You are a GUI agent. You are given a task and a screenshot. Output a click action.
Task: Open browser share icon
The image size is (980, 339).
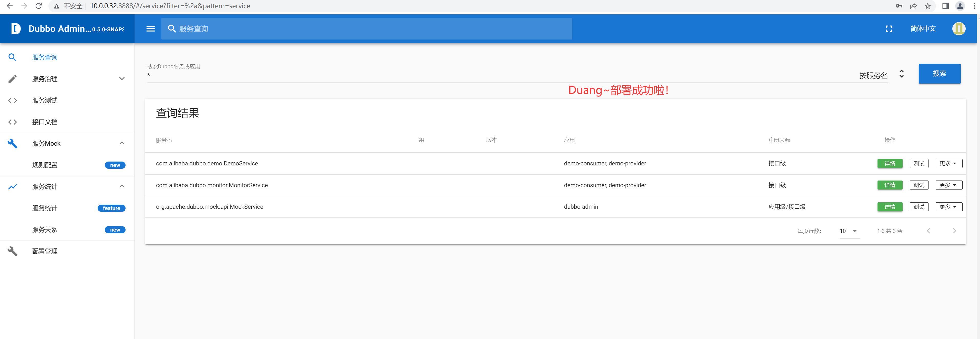[913, 6]
